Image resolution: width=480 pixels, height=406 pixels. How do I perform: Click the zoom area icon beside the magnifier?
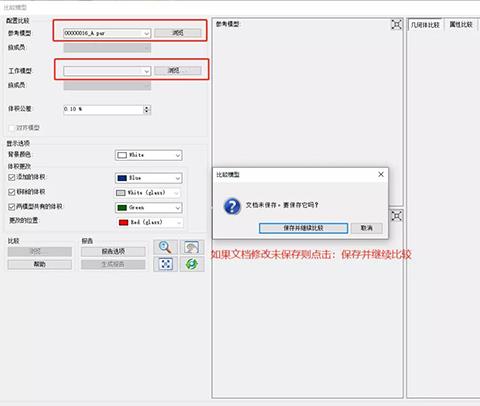[x=192, y=247]
